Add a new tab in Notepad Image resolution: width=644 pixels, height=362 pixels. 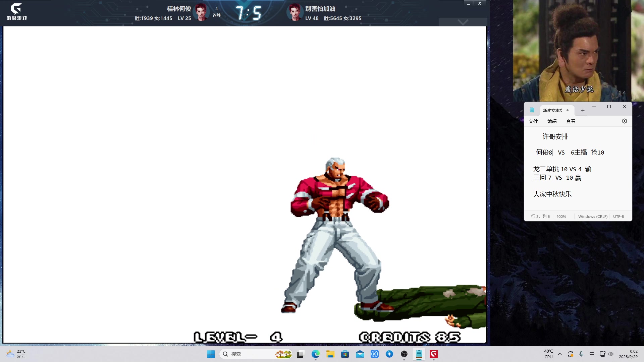583,110
